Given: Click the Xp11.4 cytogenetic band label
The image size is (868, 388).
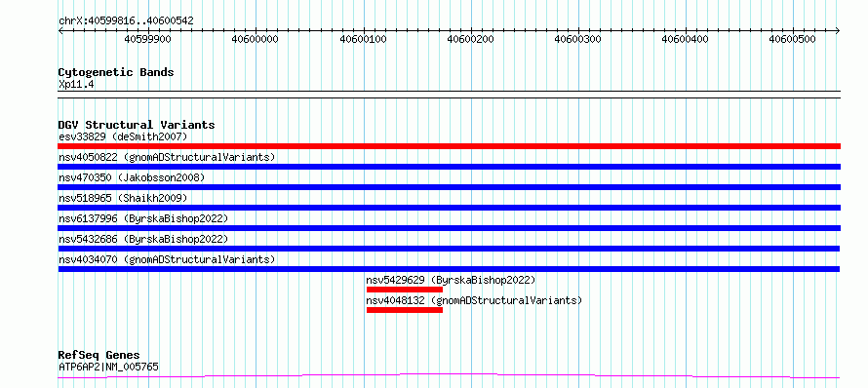Looking at the screenshot, I should (x=76, y=84).
